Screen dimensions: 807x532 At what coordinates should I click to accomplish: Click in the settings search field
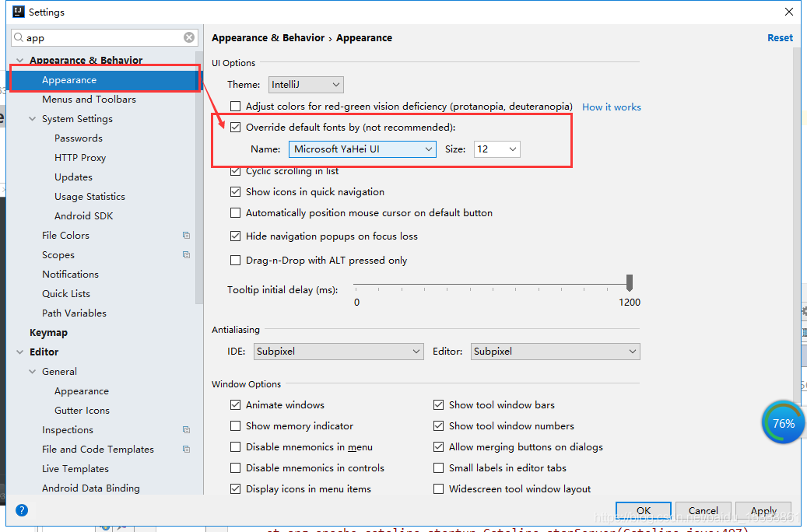[104, 37]
